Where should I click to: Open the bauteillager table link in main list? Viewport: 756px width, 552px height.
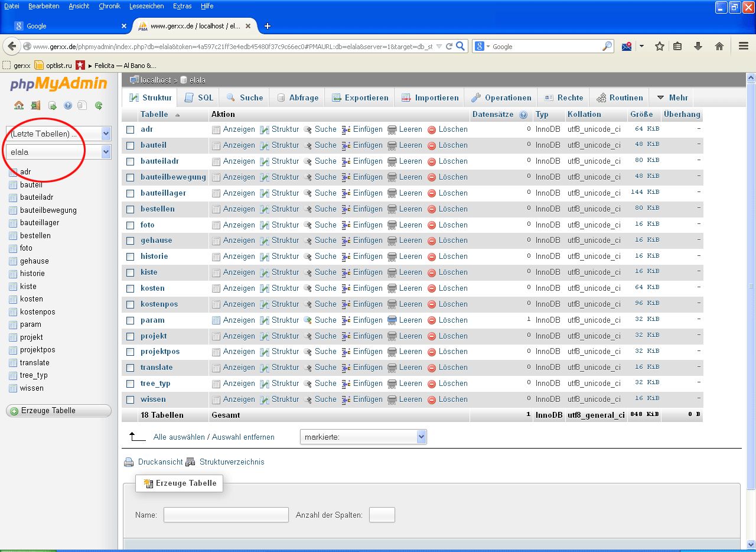pos(163,193)
